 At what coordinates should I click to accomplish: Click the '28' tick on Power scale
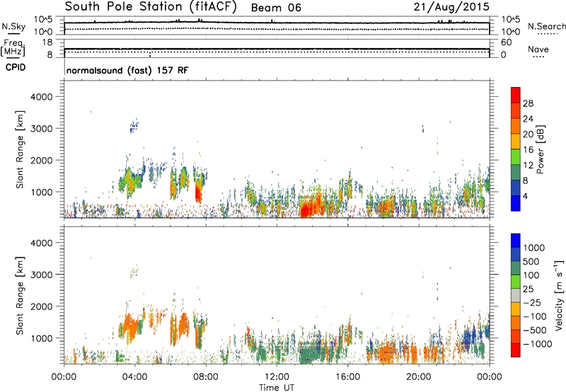pyautogui.click(x=528, y=103)
